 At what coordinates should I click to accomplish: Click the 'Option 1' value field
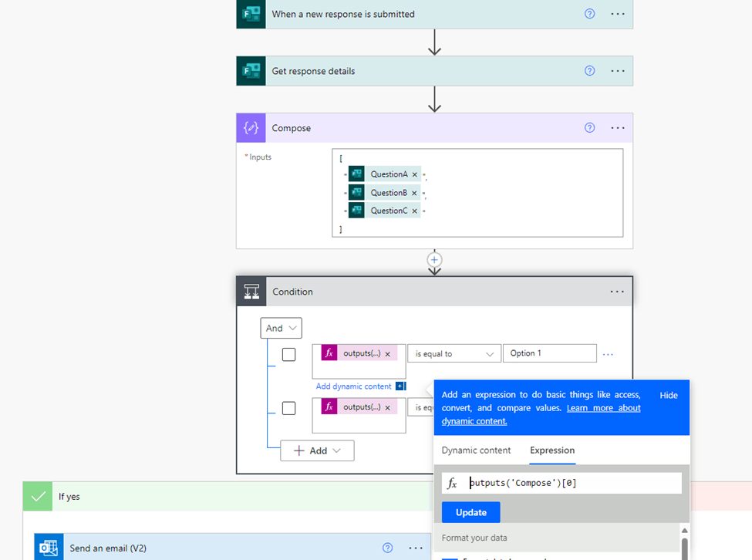click(550, 353)
